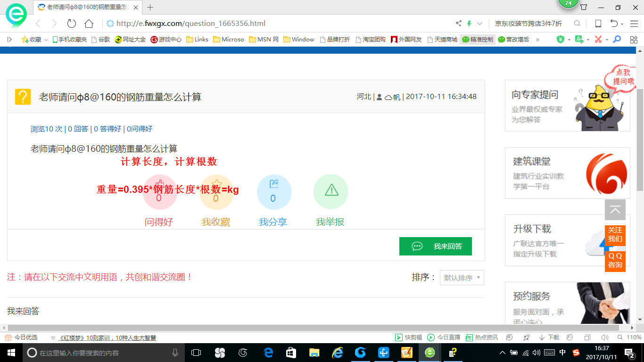Click the browser back arrow
This screenshot has width=644, height=362.
point(38,24)
